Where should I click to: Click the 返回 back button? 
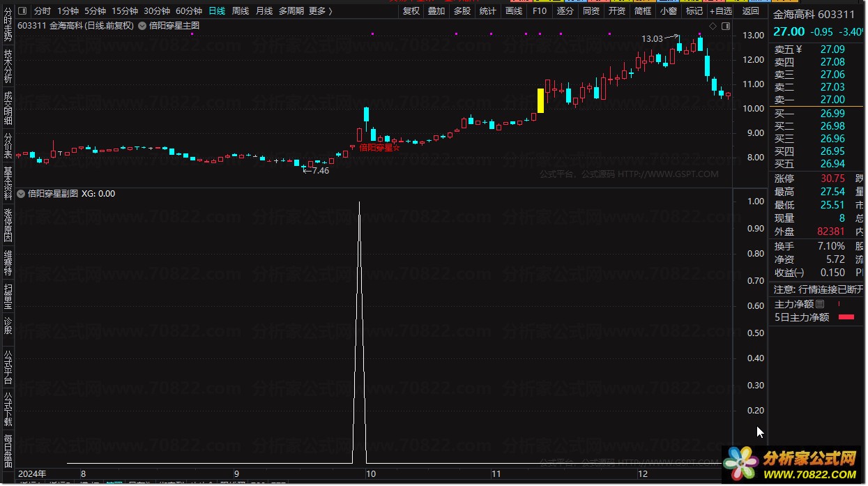[x=751, y=11]
